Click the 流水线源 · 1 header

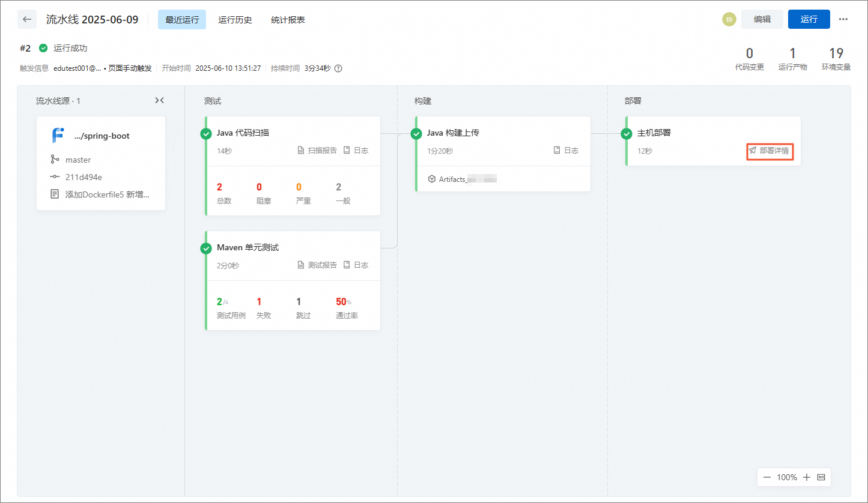tap(58, 101)
